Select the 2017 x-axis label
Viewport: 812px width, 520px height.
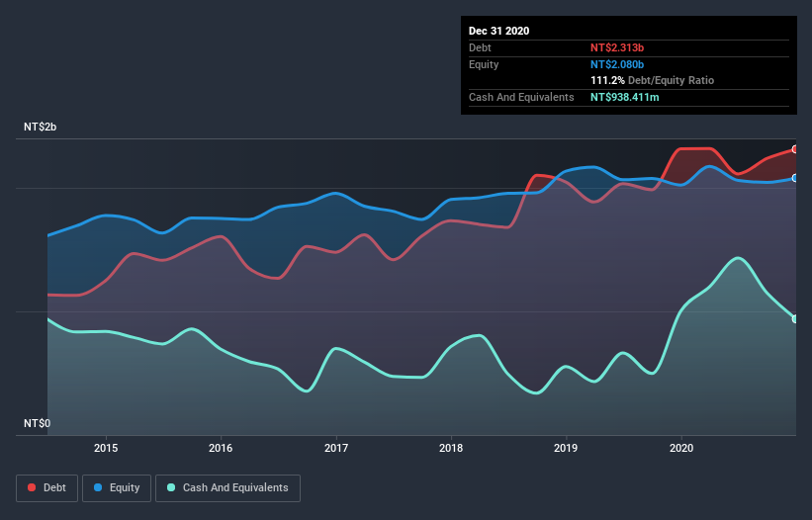pyautogui.click(x=336, y=448)
